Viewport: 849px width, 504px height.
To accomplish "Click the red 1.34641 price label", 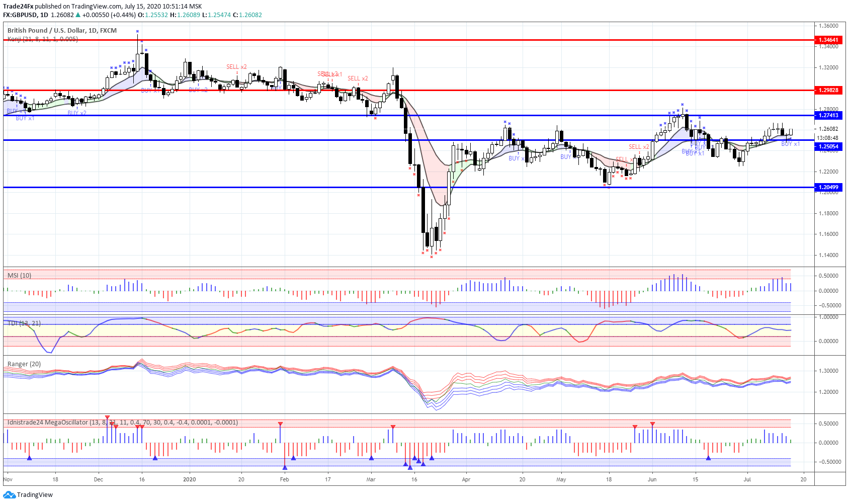I will coord(828,40).
